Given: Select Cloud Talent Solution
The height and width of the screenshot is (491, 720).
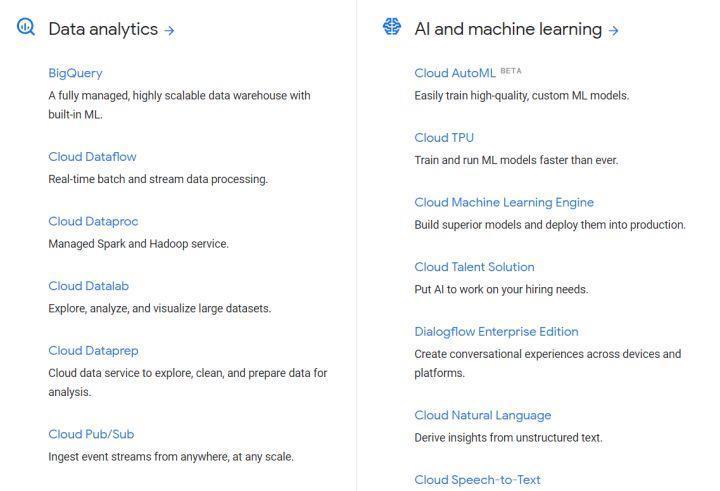Looking at the screenshot, I should (474, 267).
